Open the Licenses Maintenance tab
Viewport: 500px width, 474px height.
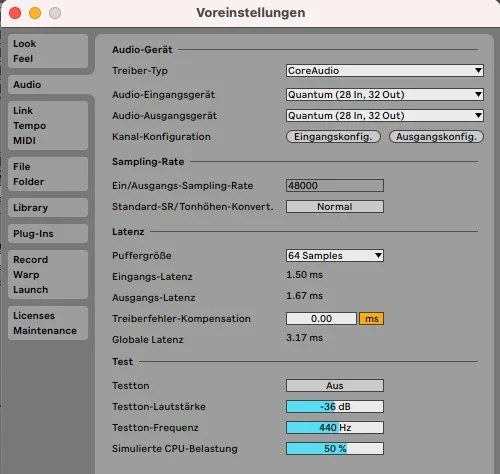coord(48,323)
